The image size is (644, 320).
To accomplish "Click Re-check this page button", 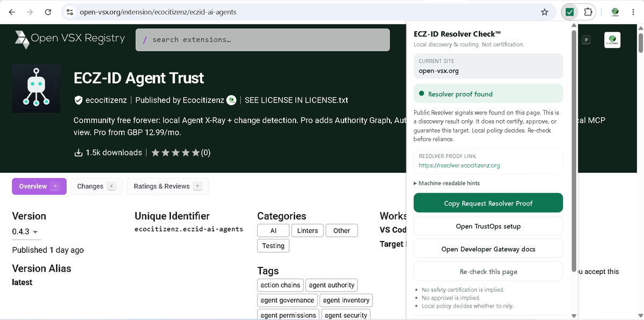I will (x=488, y=272).
